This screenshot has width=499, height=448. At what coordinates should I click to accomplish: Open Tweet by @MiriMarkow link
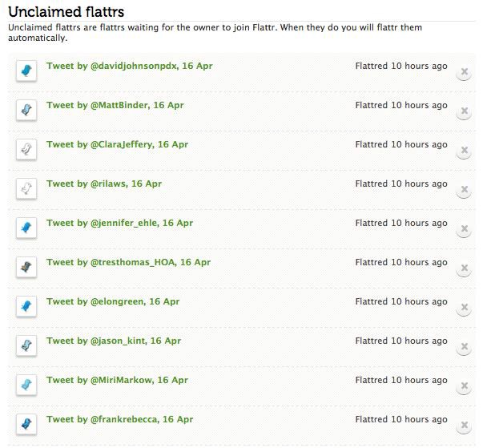[118, 380]
